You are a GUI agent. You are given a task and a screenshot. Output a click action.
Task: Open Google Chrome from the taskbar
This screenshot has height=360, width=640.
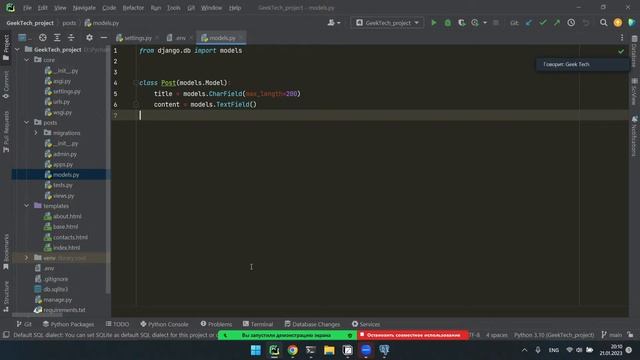pyautogui.click(x=293, y=350)
